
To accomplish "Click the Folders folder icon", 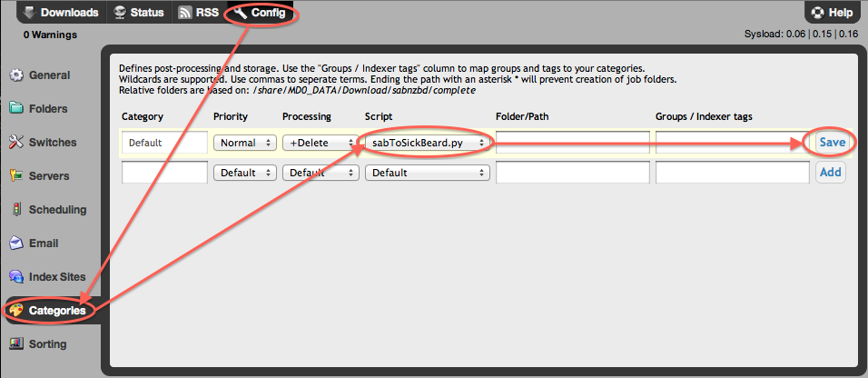I will 17,109.
